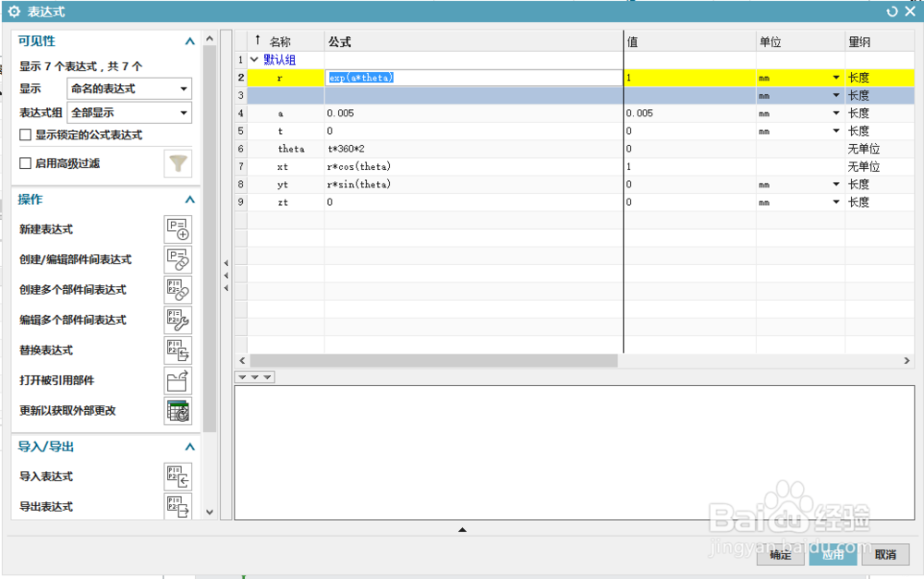
Task: Click the reset icon in the title bar
Action: pos(893,11)
